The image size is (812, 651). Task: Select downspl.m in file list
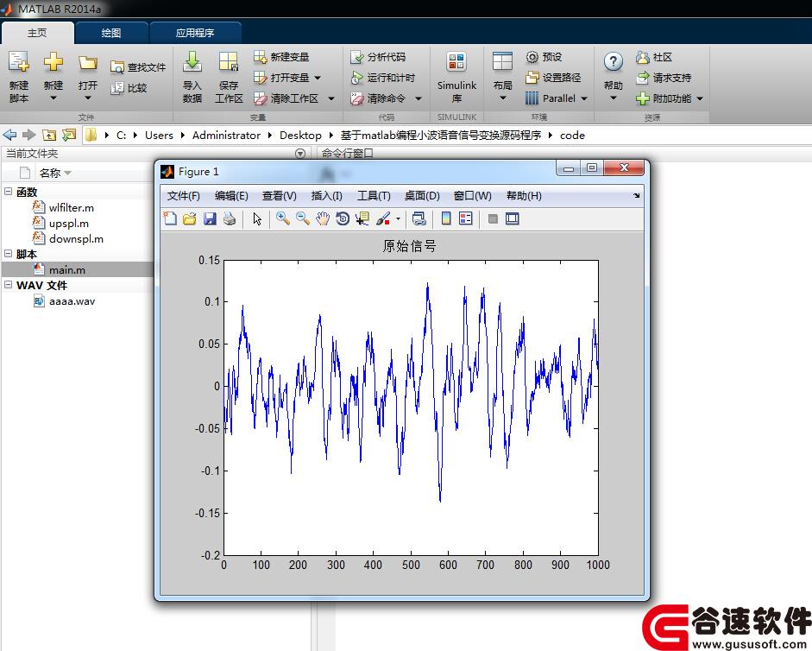(x=76, y=239)
